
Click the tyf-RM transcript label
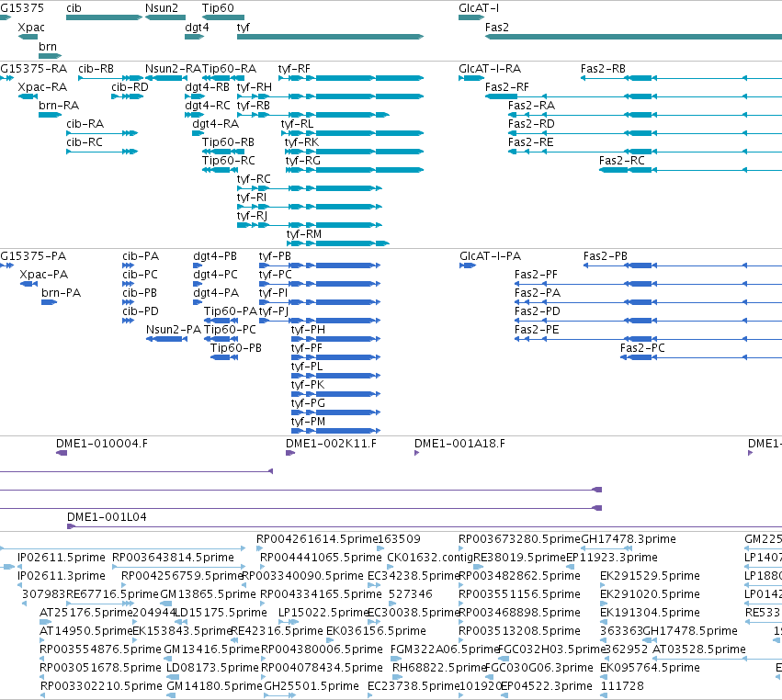click(304, 234)
